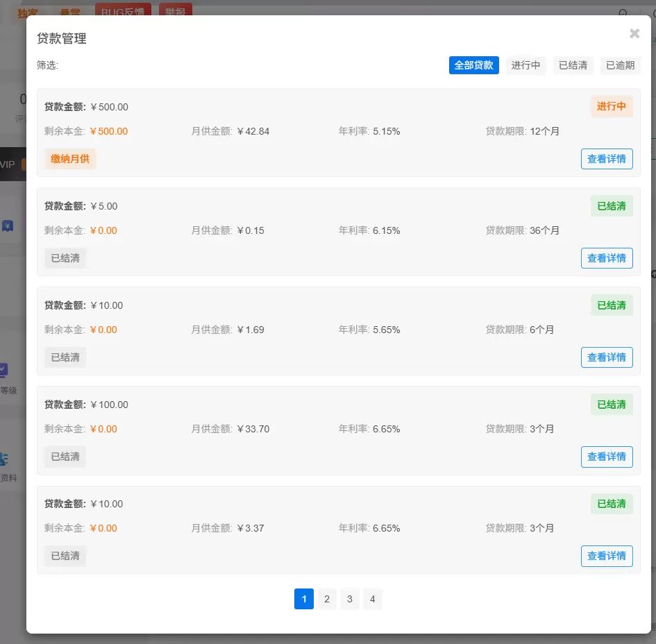The height and width of the screenshot is (644, 656).
Task: Click 进行中 status badge on ¥500.00 loan
Action: (612, 106)
